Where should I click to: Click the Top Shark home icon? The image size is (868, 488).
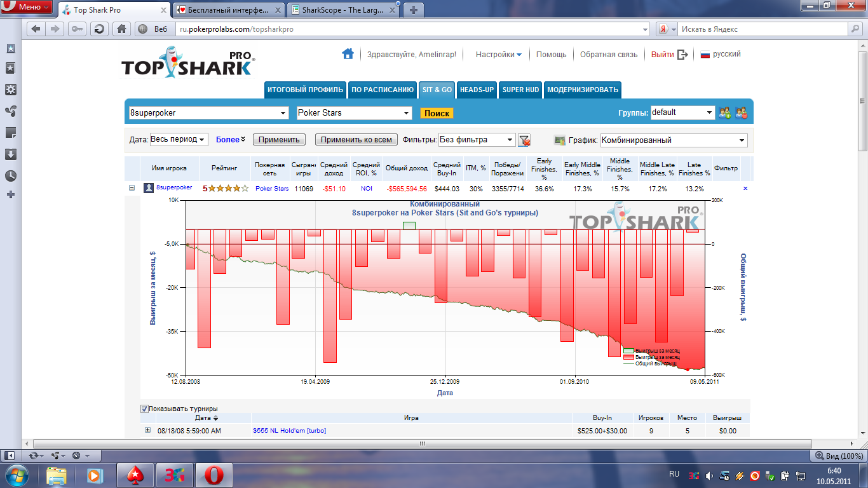[x=348, y=54]
